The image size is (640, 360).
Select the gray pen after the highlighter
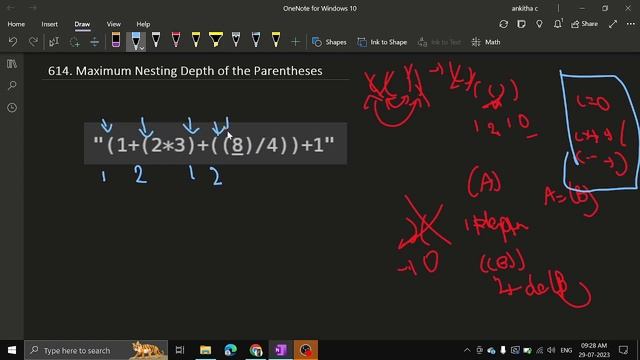(236, 40)
